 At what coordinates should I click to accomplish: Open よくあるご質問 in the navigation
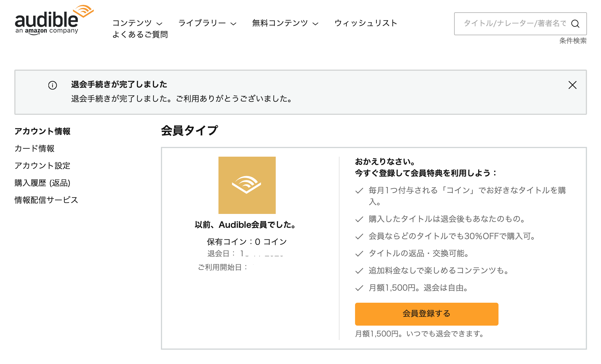click(x=140, y=35)
